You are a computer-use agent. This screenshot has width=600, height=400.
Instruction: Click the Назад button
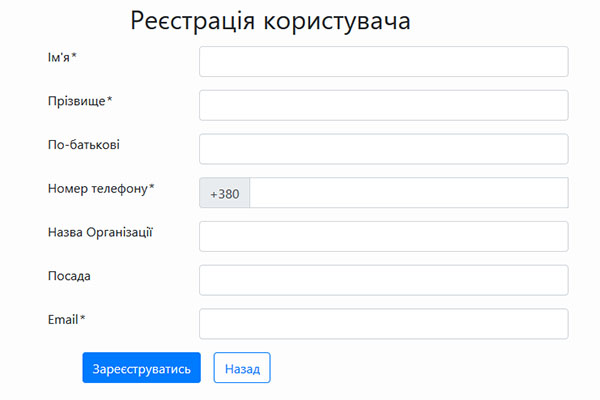tap(242, 368)
